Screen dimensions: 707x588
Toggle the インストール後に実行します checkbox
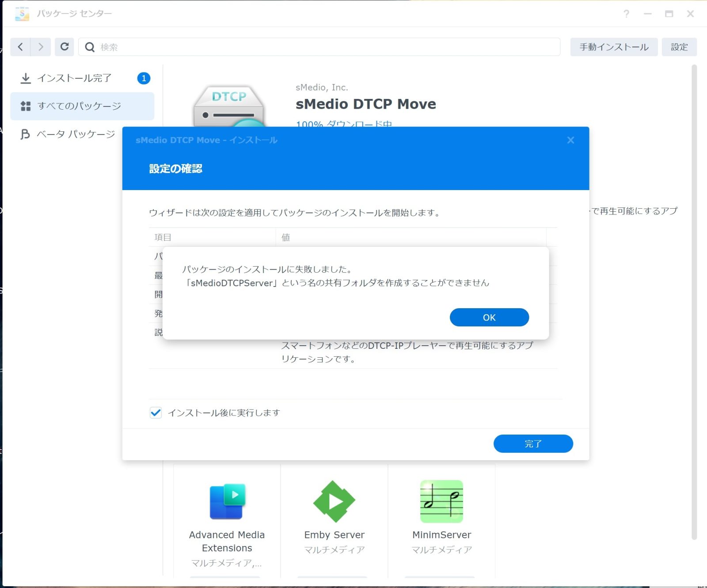tap(156, 413)
